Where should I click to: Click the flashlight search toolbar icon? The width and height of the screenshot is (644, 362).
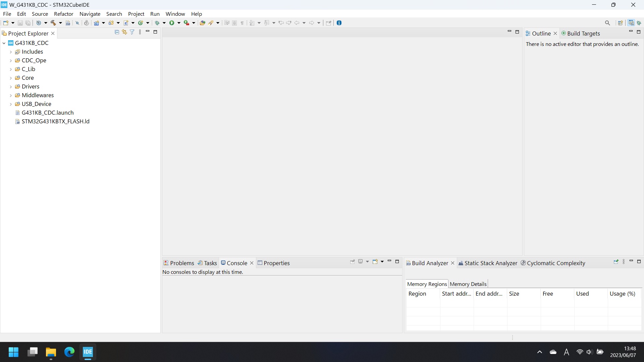click(211, 23)
